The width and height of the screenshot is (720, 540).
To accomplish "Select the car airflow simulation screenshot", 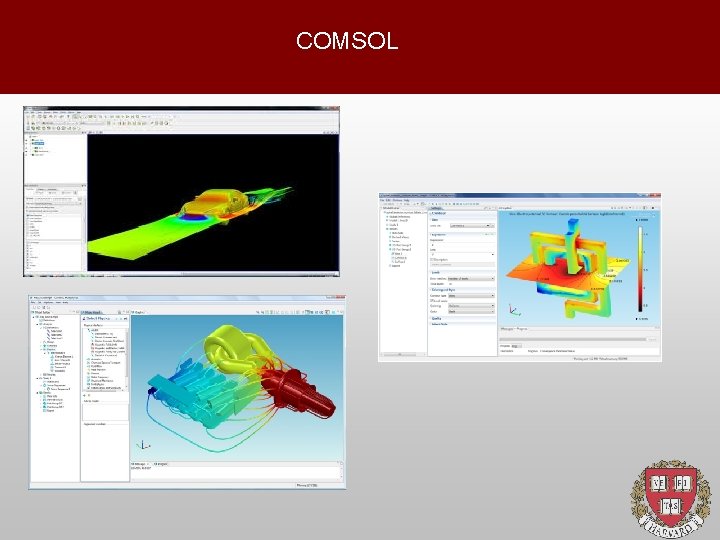I will point(181,191).
